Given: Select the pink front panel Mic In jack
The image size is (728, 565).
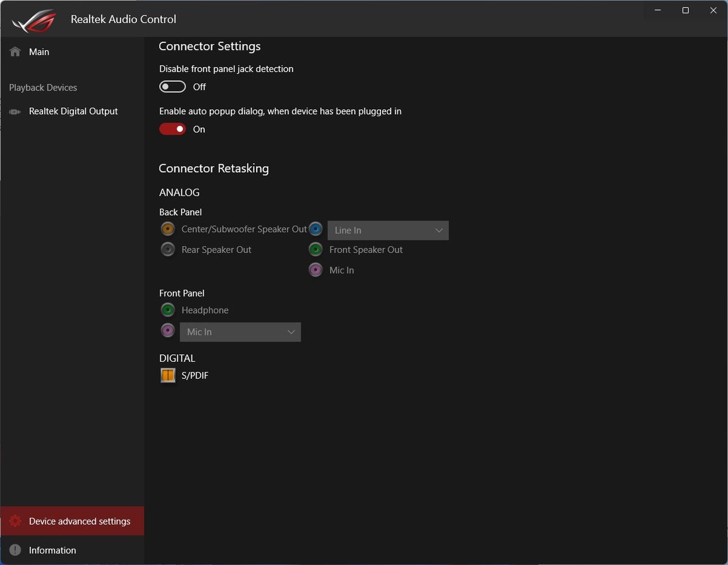Looking at the screenshot, I should coord(167,330).
